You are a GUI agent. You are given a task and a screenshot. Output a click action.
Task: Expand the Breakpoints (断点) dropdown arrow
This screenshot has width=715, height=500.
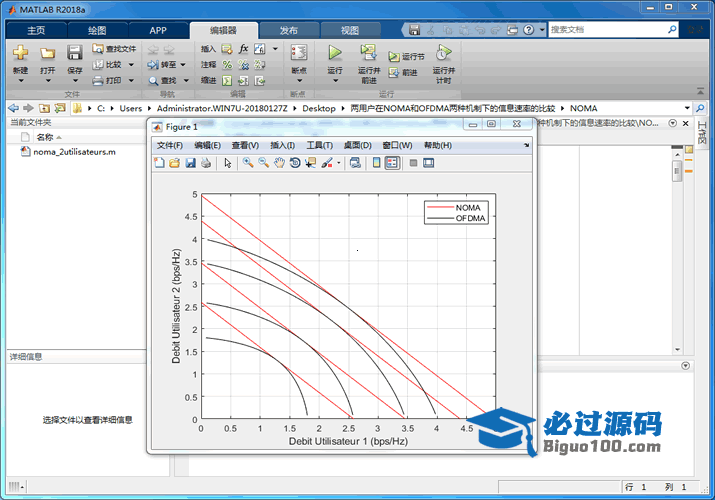click(x=299, y=81)
